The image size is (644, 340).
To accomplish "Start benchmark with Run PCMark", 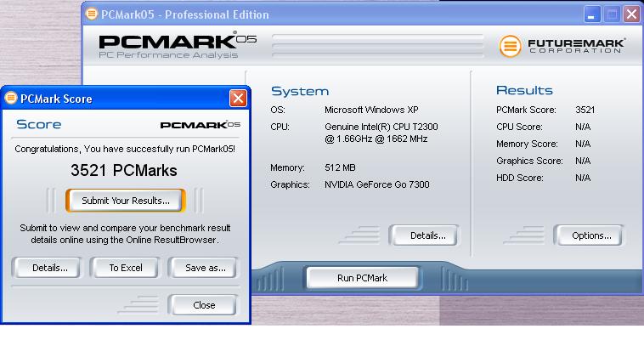I will (362, 278).
